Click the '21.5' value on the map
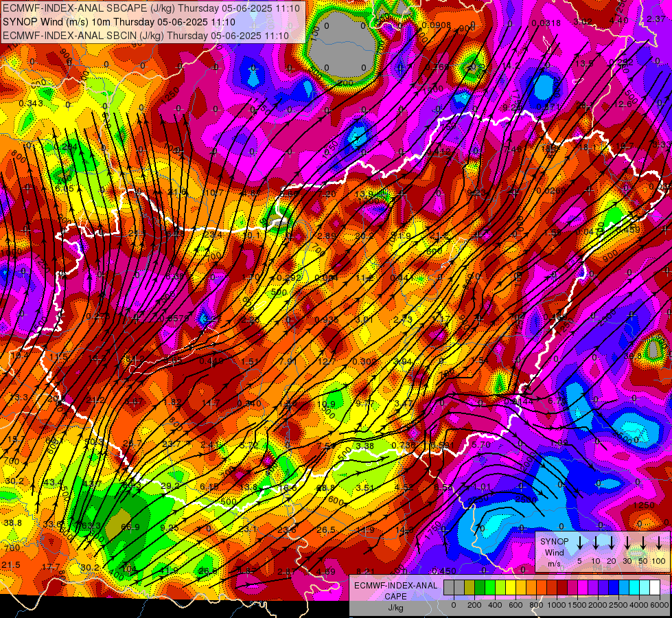The image size is (672, 618). click(11, 565)
